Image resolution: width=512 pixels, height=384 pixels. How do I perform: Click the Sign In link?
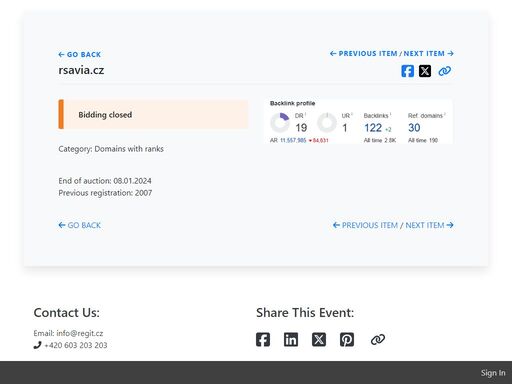[493, 373]
